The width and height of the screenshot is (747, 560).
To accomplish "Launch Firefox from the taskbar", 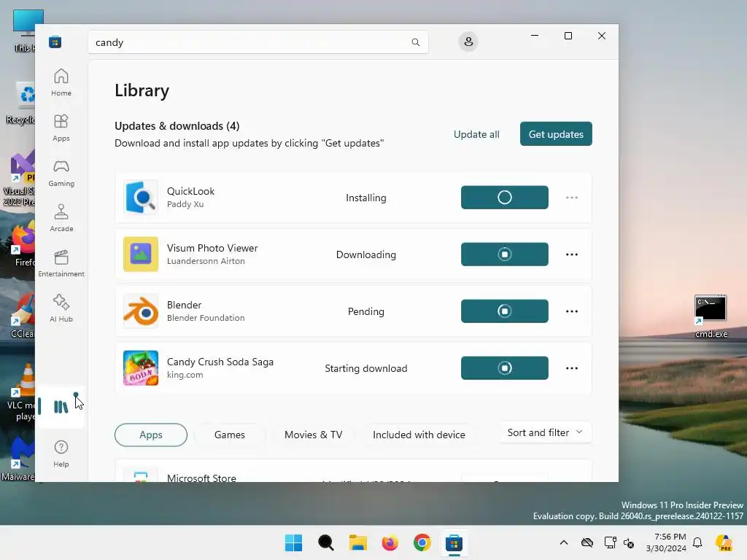I will click(x=390, y=542).
